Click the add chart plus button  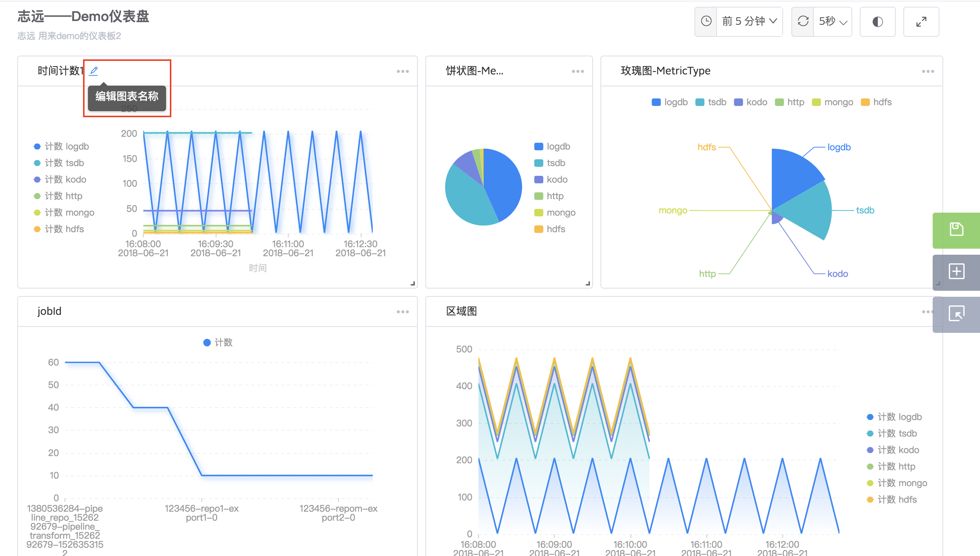(956, 272)
